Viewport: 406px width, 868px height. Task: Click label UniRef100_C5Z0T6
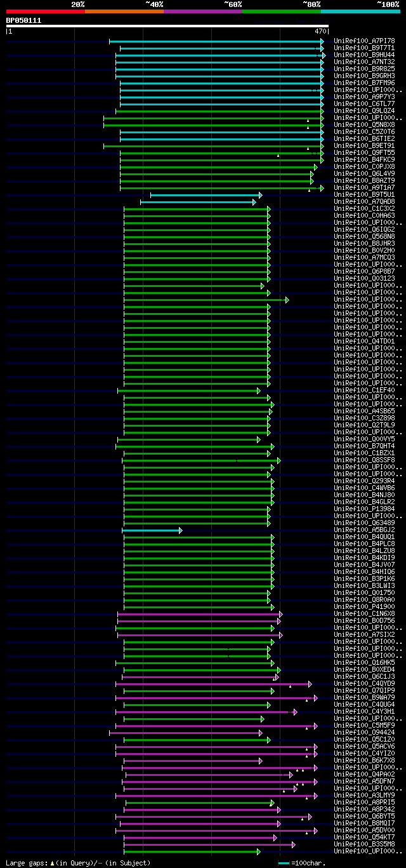(364, 131)
